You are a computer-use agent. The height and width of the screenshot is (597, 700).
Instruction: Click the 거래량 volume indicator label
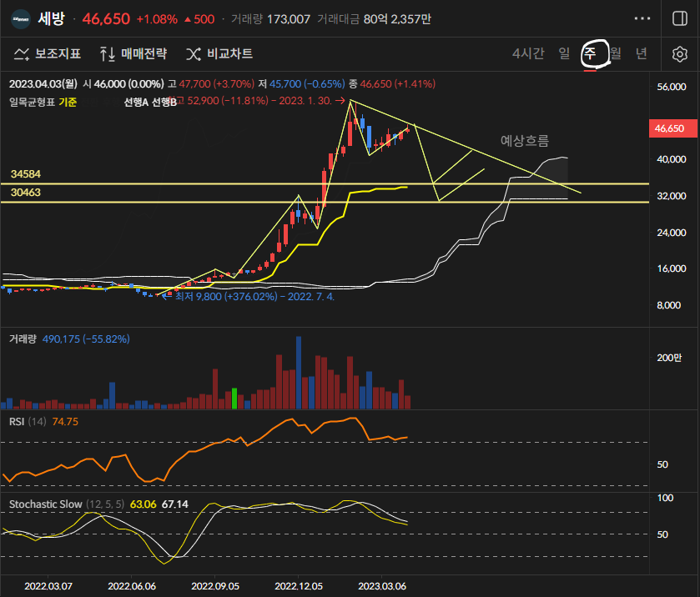[23, 339]
